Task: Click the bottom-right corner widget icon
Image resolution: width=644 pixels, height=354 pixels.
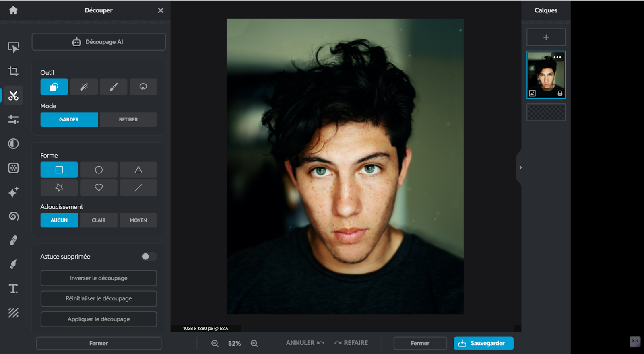Action: (x=635, y=342)
